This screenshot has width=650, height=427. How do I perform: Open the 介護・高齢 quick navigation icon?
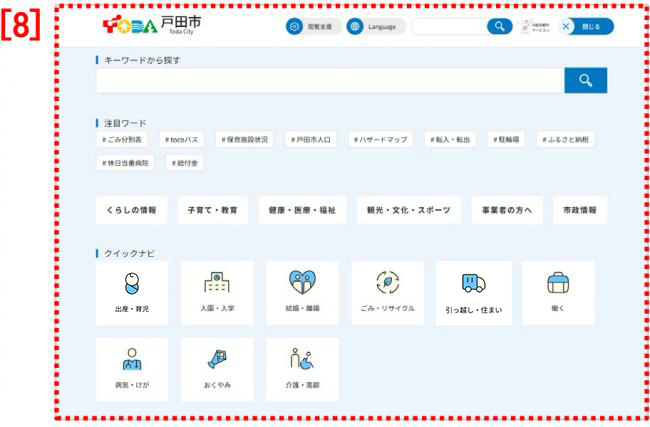pyautogui.click(x=302, y=368)
